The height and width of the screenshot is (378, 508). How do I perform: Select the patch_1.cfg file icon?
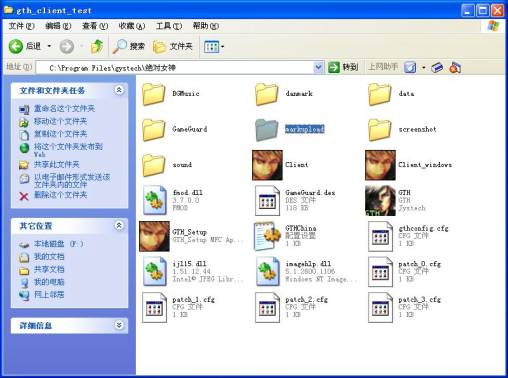(x=154, y=307)
